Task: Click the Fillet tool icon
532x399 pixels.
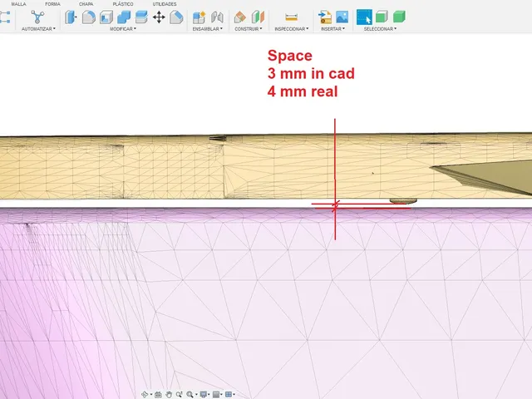Action: [x=89, y=17]
